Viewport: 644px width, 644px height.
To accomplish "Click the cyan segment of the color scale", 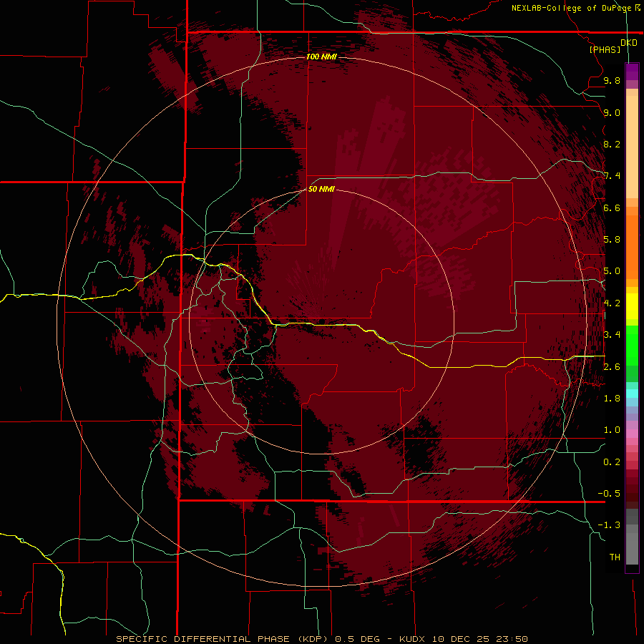I will tap(632, 394).
